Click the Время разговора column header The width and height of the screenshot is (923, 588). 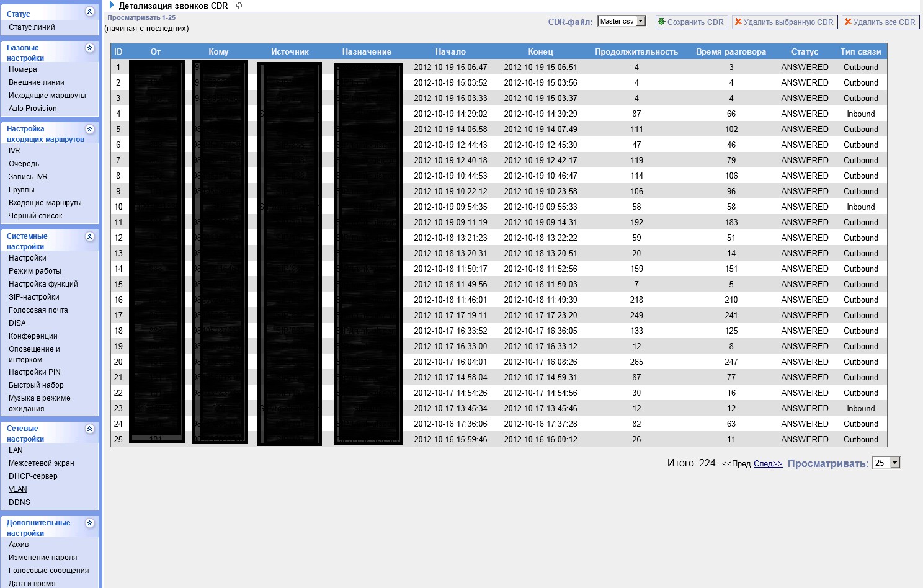(x=731, y=51)
